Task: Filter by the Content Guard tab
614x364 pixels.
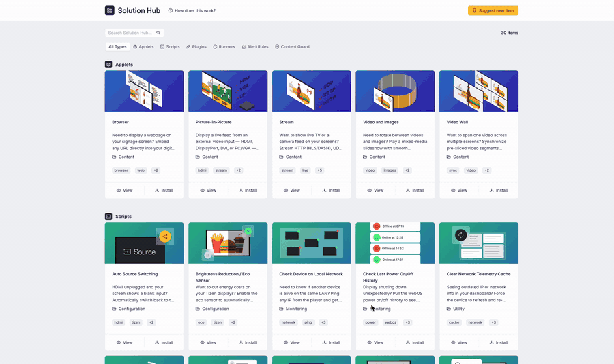Action: (x=292, y=46)
